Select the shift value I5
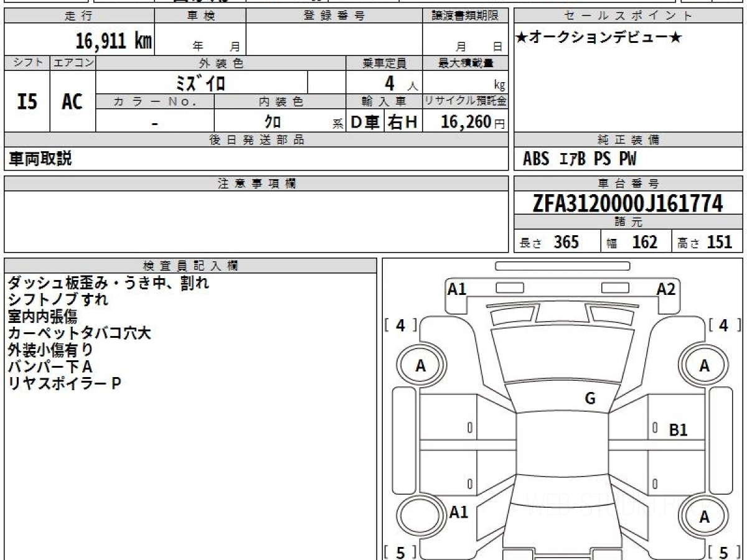 tap(27, 101)
